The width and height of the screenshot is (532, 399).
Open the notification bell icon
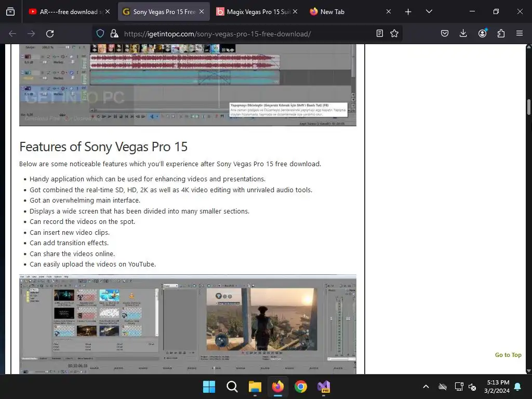(518, 387)
